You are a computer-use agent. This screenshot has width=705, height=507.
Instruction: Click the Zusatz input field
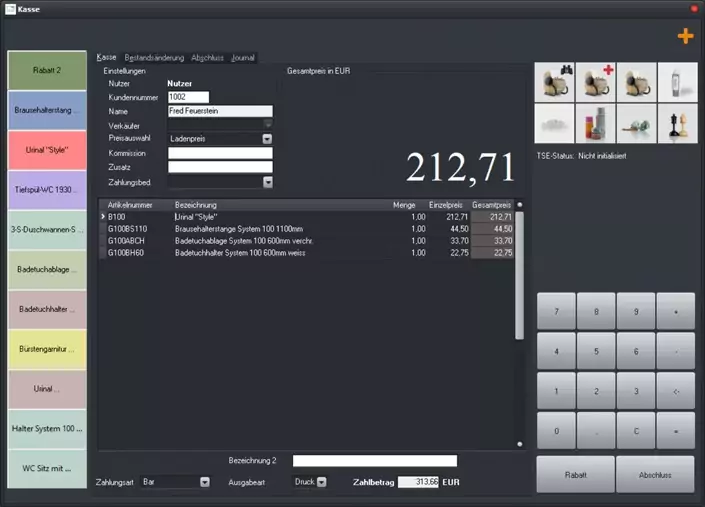(220, 167)
